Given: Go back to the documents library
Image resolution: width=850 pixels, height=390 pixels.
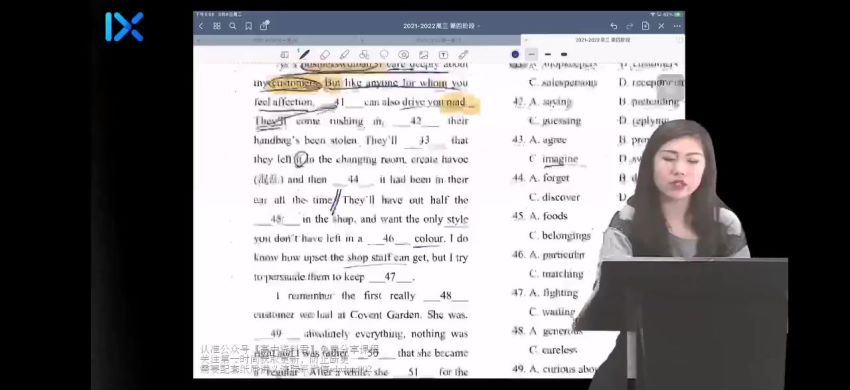Looking at the screenshot, I should [x=201, y=26].
